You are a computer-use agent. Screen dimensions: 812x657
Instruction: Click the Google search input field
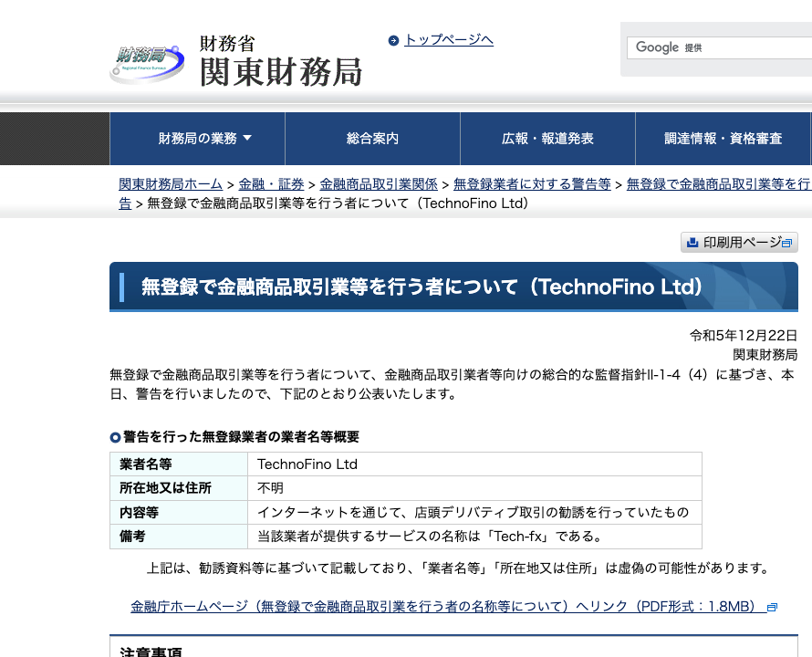point(720,47)
